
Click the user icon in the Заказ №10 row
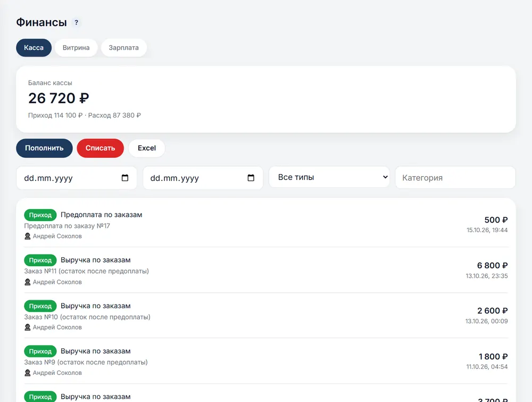coord(28,327)
